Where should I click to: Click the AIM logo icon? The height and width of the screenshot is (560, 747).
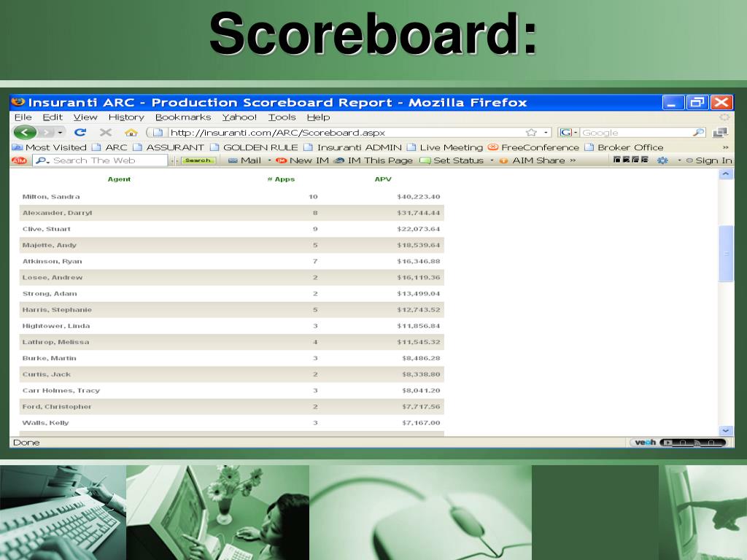pos(18,160)
